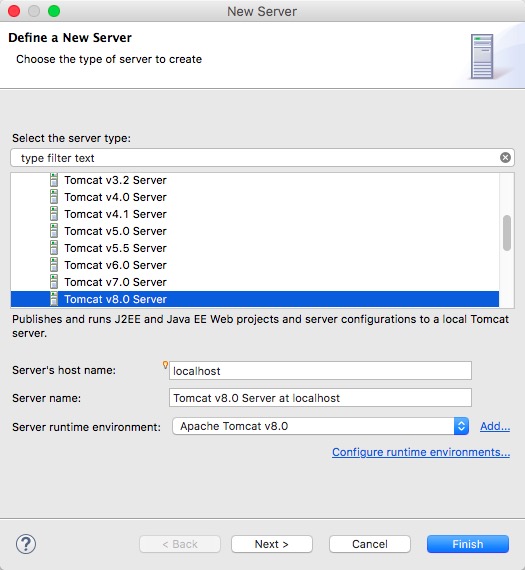Open the Server runtime environment dropdown

(x=320, y=426)
